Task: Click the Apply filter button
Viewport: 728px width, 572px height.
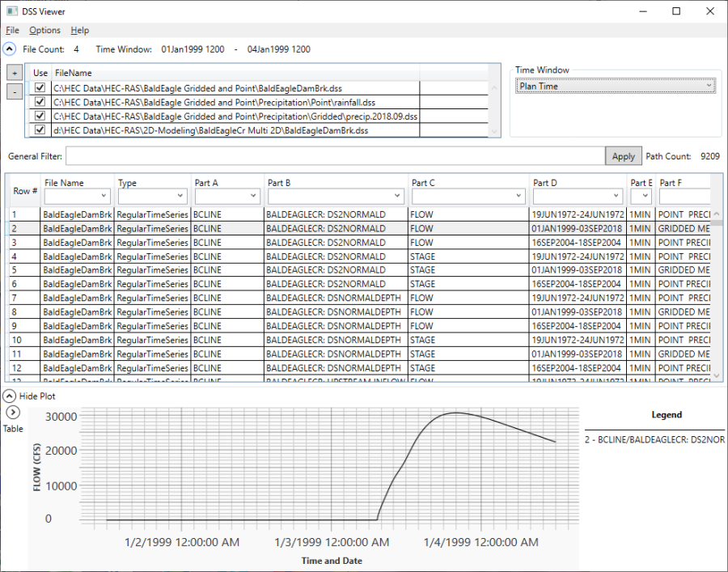Action: 623,156
